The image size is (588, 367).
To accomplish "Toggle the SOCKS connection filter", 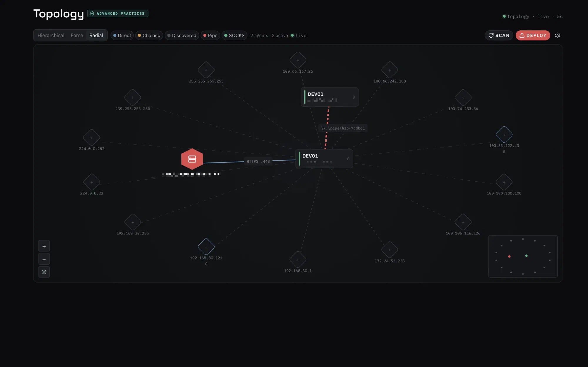I will pyautogui.click(x=234, y=35).
